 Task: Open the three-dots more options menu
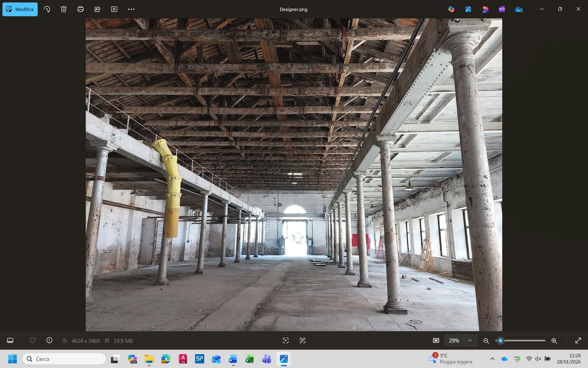click(131, 9)
